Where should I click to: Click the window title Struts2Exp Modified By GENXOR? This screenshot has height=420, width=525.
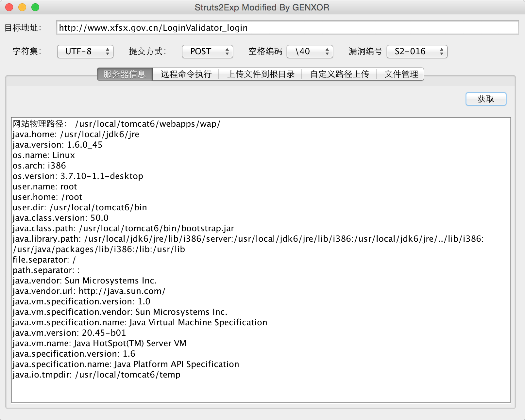click(x=262, y=7)
